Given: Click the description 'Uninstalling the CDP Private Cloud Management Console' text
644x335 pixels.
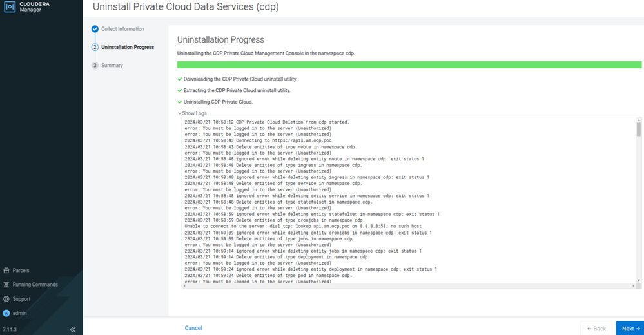Looking at the screenshot, I should 266,53.
